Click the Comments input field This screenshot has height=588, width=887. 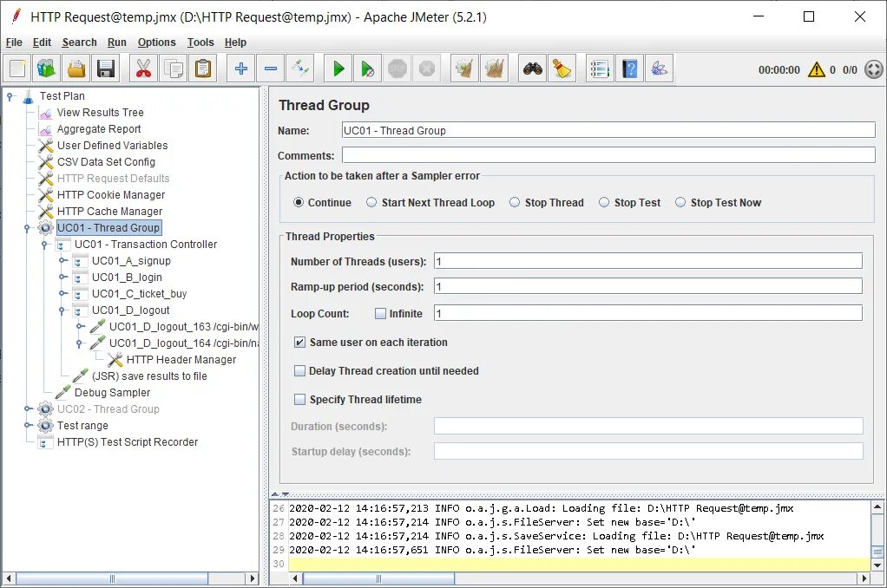(608, 155)
